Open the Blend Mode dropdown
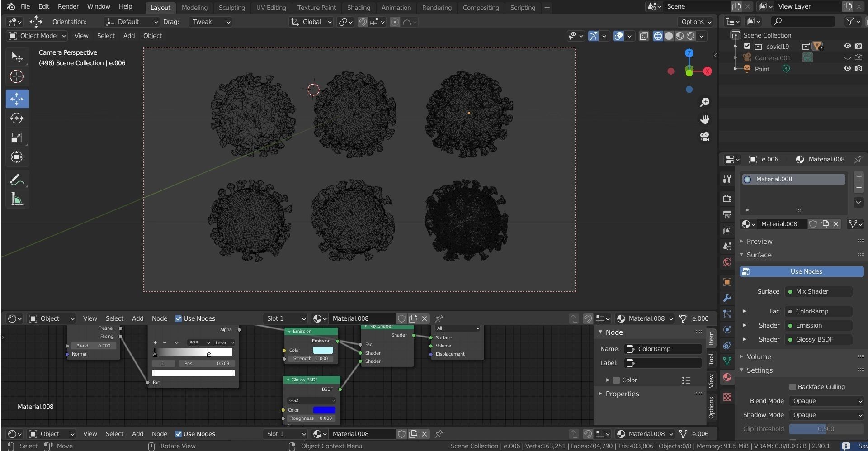 click(826, 401)
